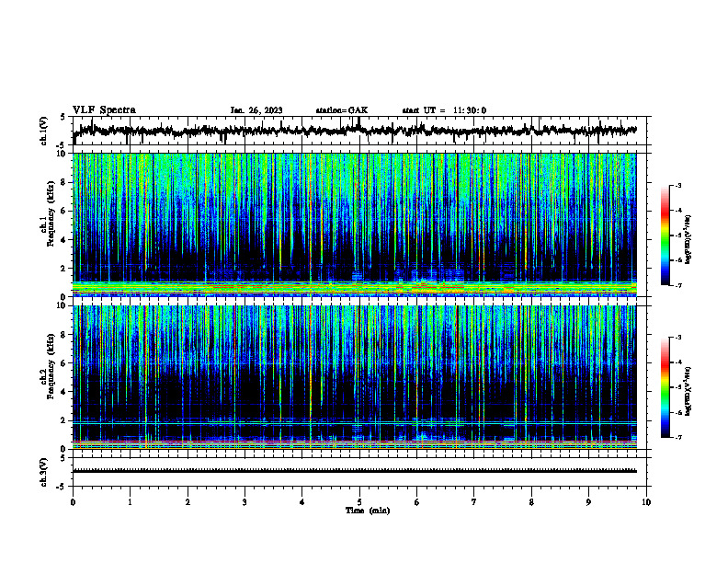This screenshot has height=563, width=728.
Task: Click the "ch.3(V)" axis label at bottom
Action: [43, 472]
